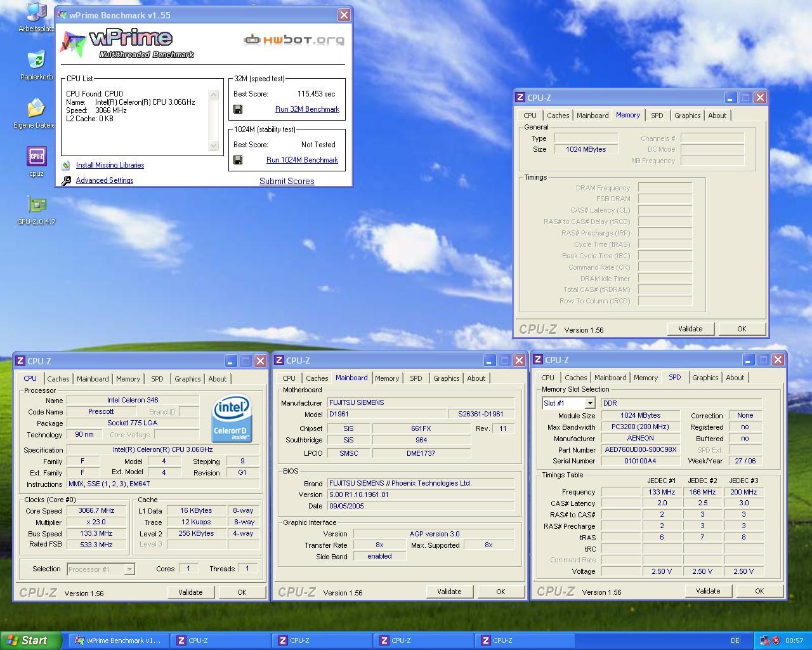The height and width of the screenshot is (650, 812).
Task: Select SPD tab in CPU-Z Memory window
Action: pos(657,116)
